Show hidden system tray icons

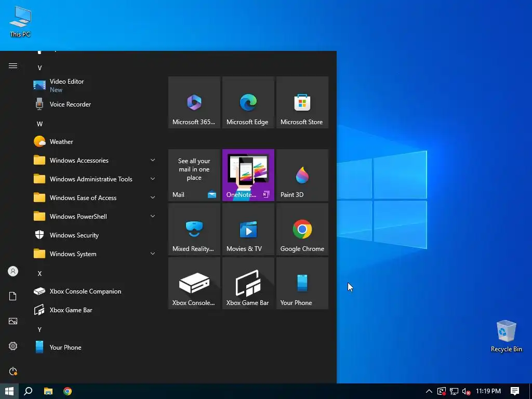[429, 391]
